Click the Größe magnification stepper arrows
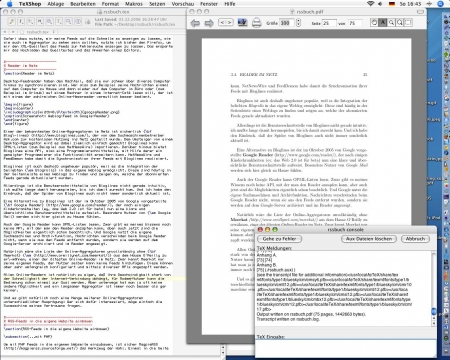The height and width of the screenshot is (360, 450). coord(298,23)
